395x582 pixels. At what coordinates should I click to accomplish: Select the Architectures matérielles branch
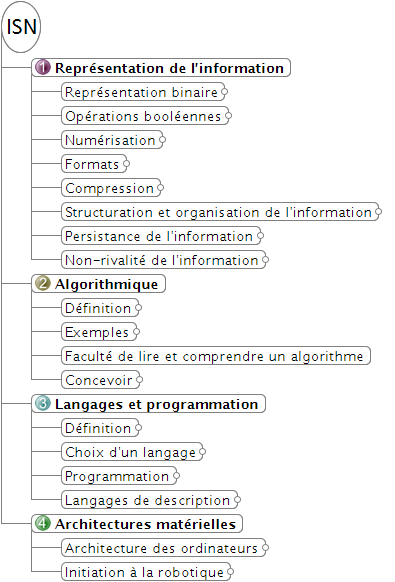pos(137,523)
